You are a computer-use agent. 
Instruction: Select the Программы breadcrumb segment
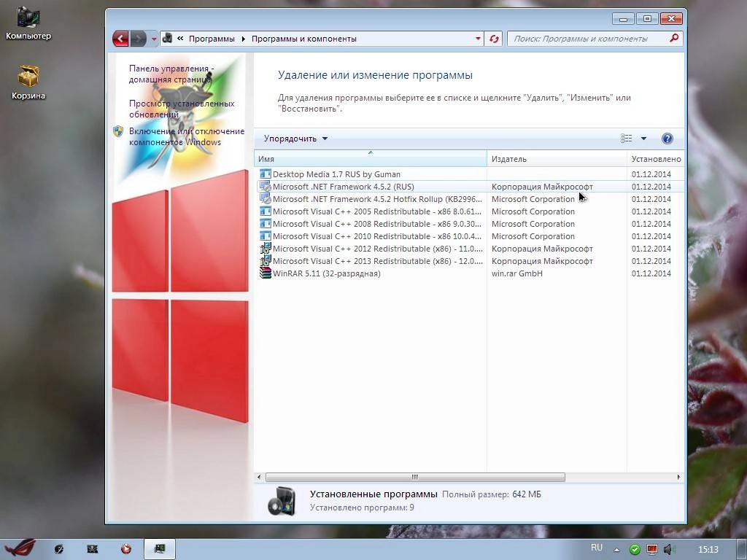click(212, 39)
